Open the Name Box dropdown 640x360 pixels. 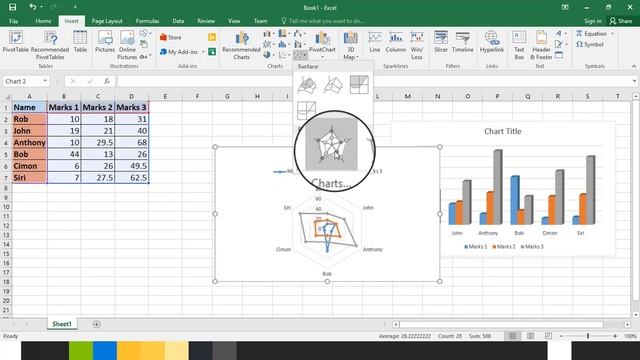coord(45,81)
